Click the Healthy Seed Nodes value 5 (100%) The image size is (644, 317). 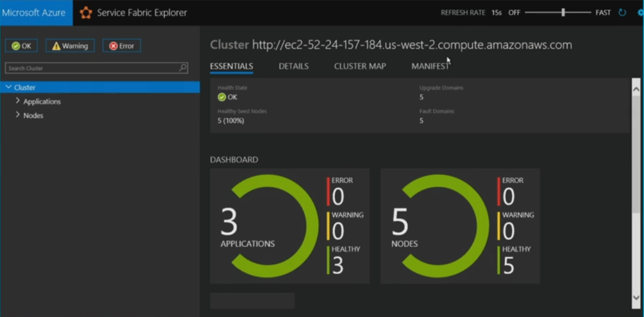click(231, 121)
